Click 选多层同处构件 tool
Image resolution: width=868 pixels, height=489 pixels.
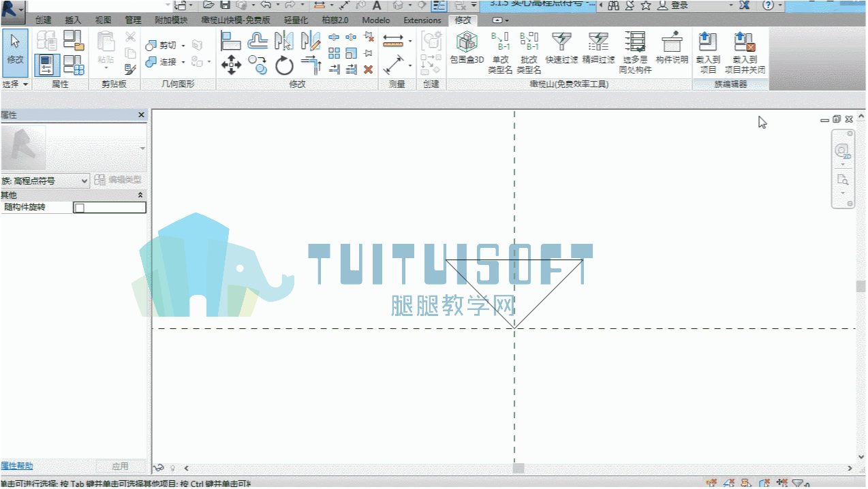[x=635, y=52]
